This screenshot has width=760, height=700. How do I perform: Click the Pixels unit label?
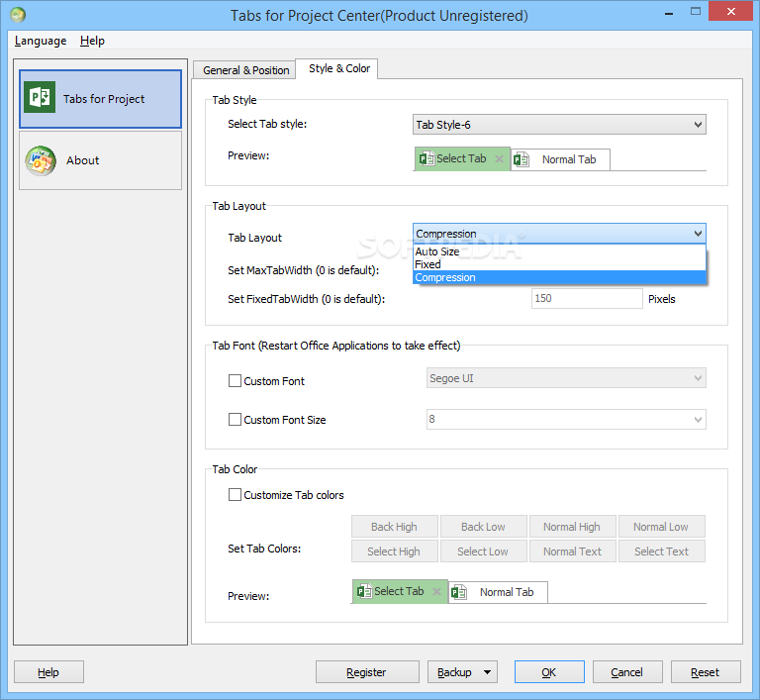point(662,299)
